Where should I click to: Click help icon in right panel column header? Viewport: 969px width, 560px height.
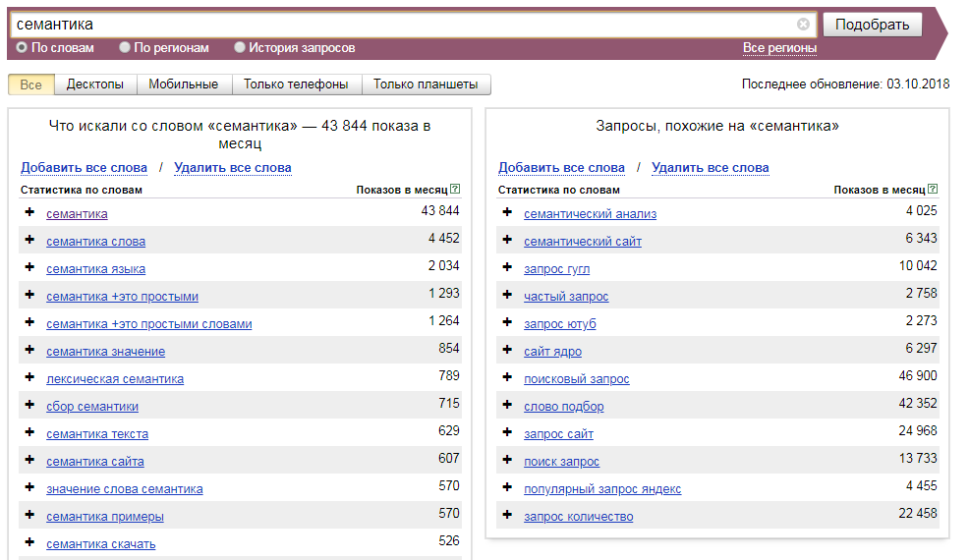coord(933,190)
